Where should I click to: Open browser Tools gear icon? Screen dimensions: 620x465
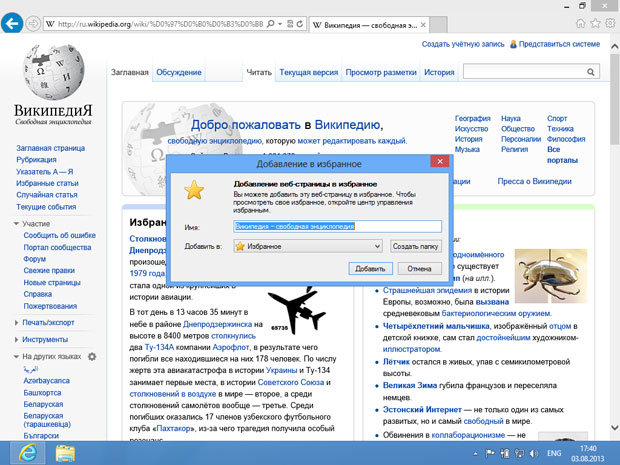click(610, 23)
